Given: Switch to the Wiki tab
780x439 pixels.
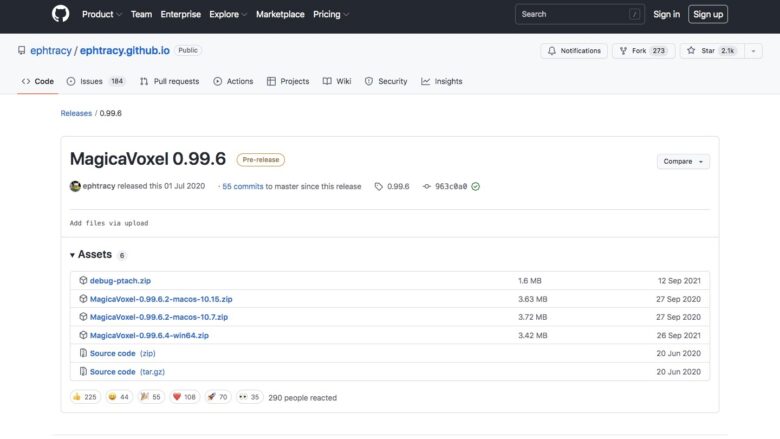Looking at the screenshot, I should (337, 81).
